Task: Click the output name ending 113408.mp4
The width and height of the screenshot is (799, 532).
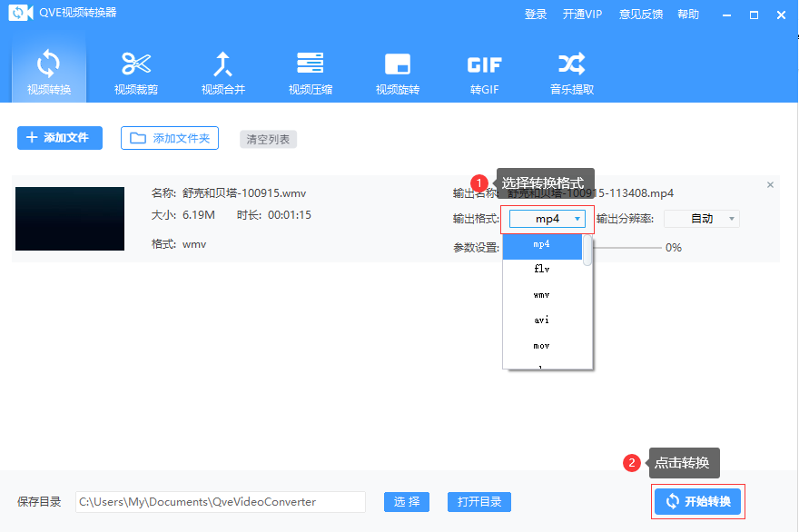Action: pyautogui.click(x=590, y=193)
